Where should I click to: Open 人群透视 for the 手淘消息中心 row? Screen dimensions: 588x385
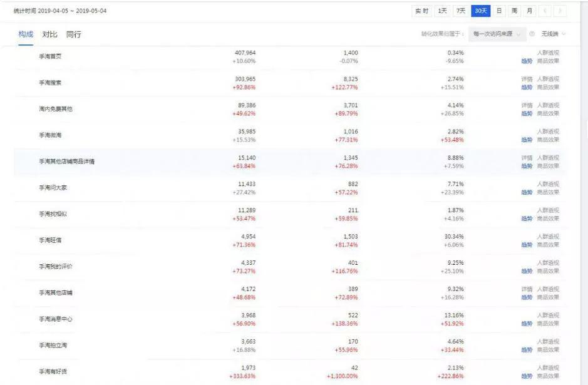click(548, 316)
